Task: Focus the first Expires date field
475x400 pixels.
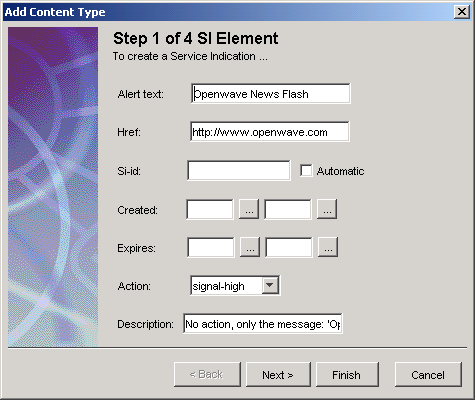Action: coord(211,247)
